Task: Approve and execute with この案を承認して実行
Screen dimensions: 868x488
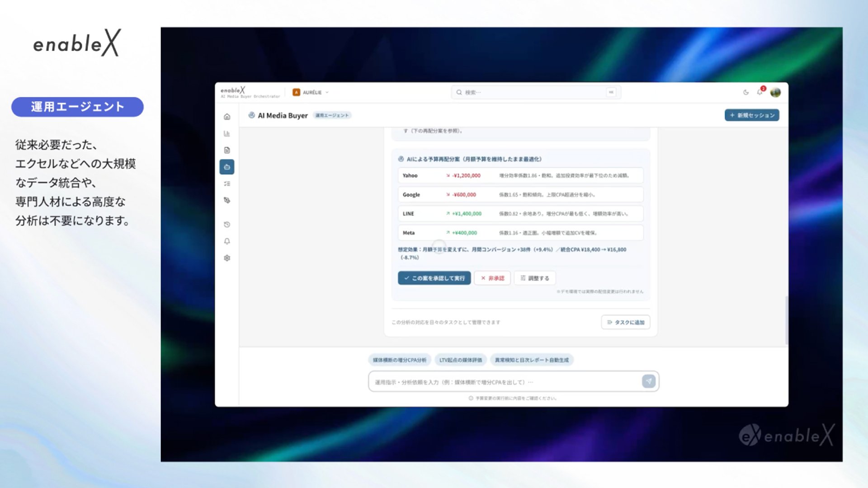Action: coord(434,278)
